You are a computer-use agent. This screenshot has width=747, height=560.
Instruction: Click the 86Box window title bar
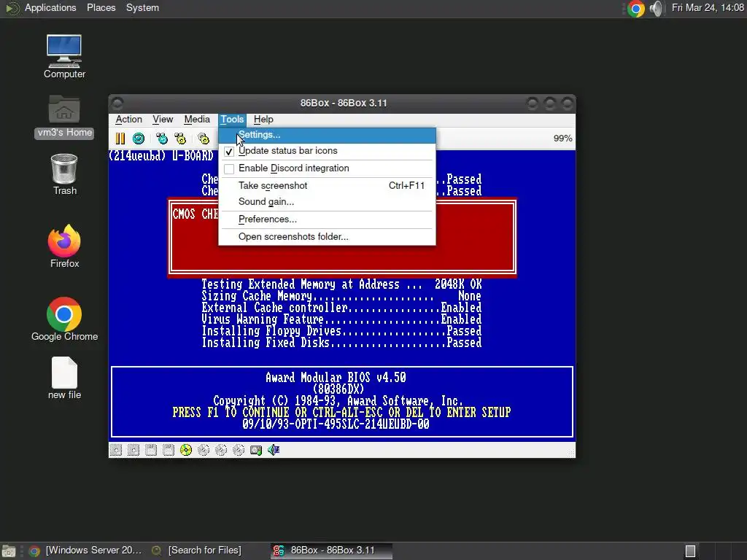point(342,104)
